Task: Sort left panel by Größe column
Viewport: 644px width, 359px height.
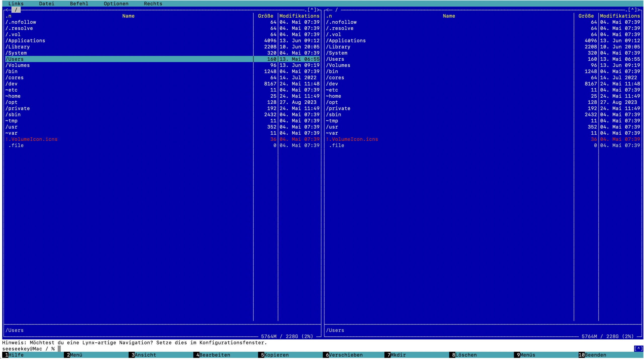Action: tap(265, 16)
